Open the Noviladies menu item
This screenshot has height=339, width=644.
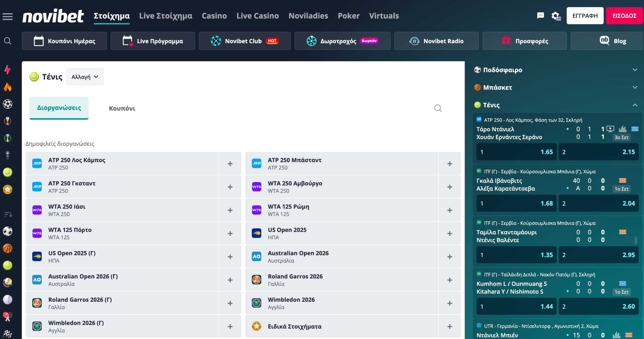click(308, 16)
